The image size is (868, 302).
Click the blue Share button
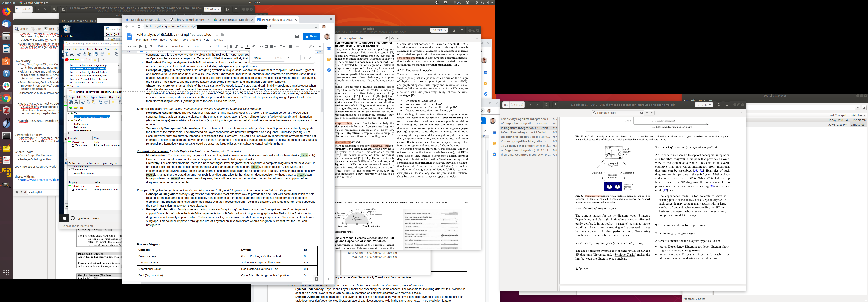[x=311, y=36]
